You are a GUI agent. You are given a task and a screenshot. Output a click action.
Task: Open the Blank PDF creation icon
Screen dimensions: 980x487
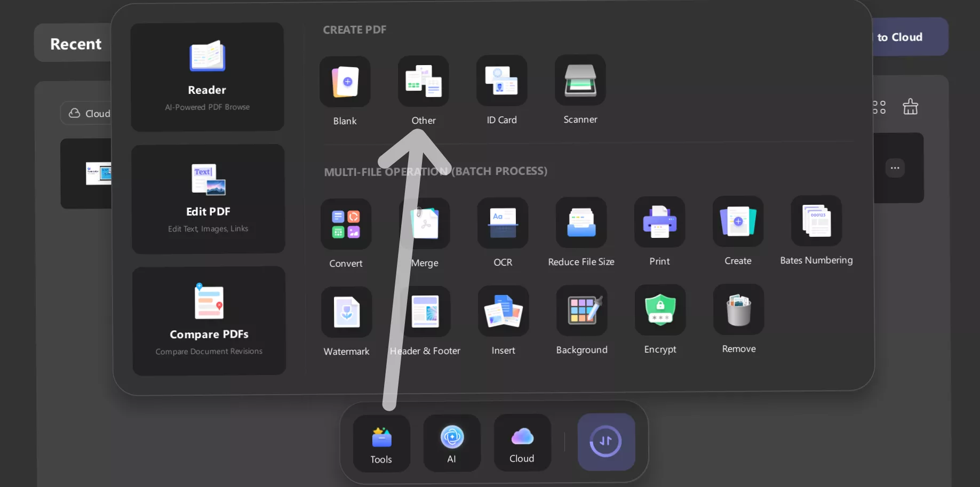[345, 82]
